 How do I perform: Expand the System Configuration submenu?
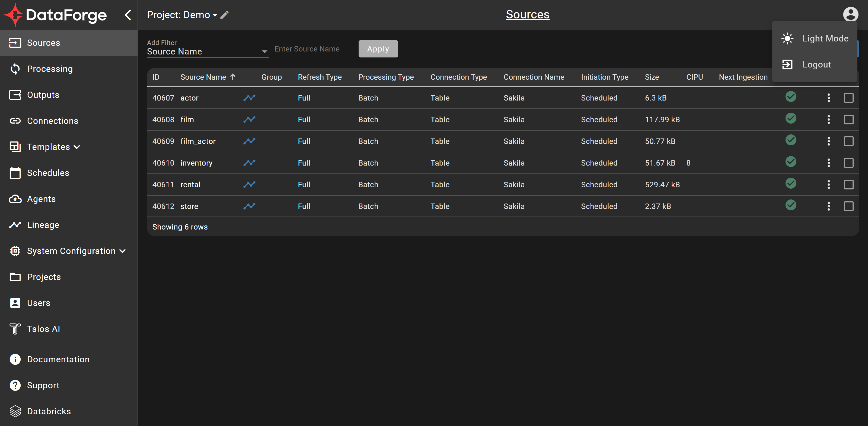(69, 251)
